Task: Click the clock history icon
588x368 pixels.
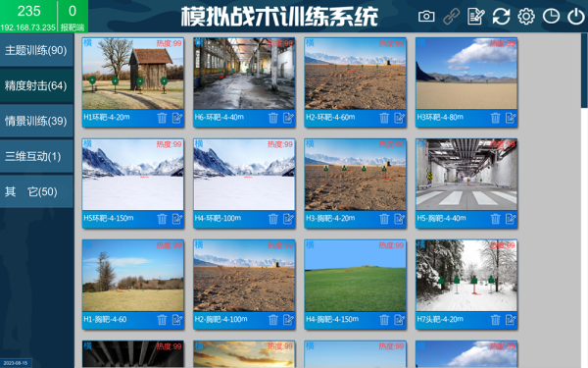Action: coord(551,17)
